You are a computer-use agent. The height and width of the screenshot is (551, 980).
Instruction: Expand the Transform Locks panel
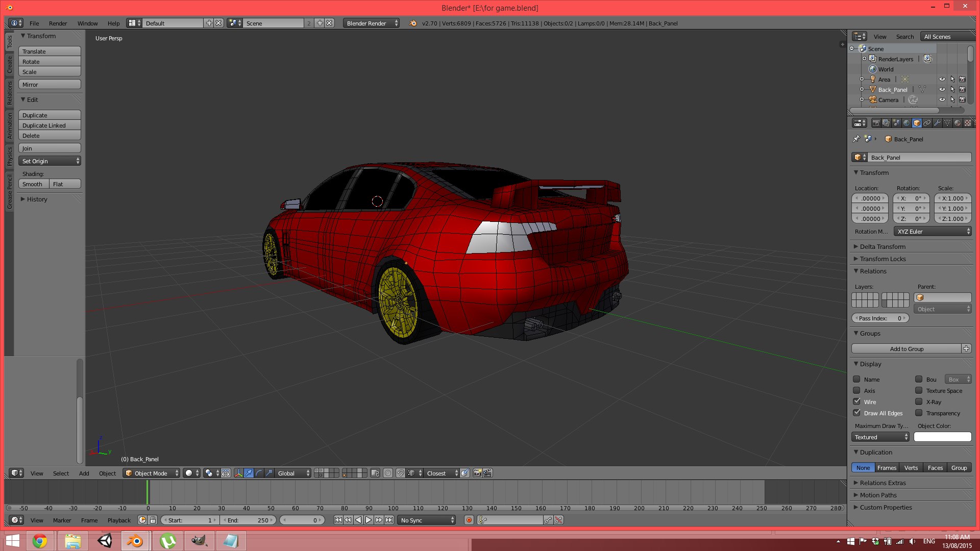click(883, 259)
